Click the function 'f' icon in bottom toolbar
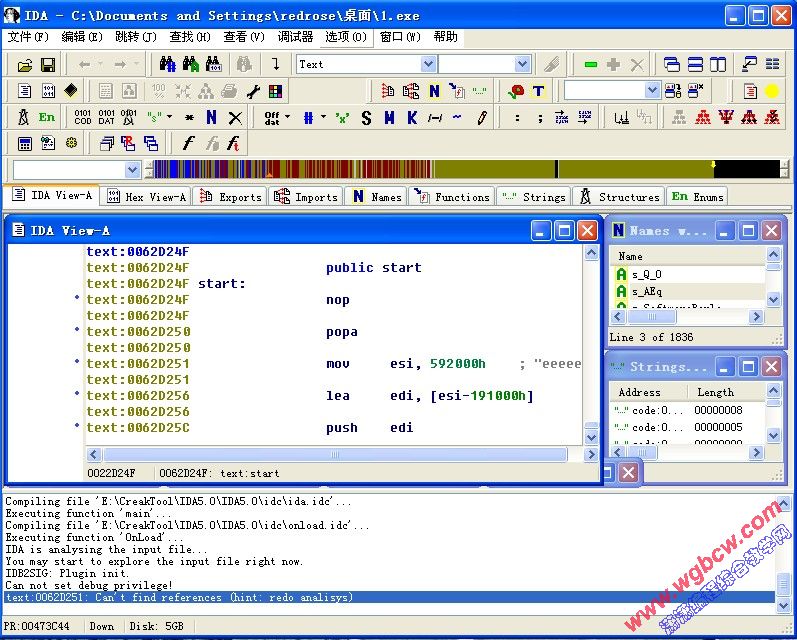Screen dimensions: 797x640 click(x=188, y=144)
